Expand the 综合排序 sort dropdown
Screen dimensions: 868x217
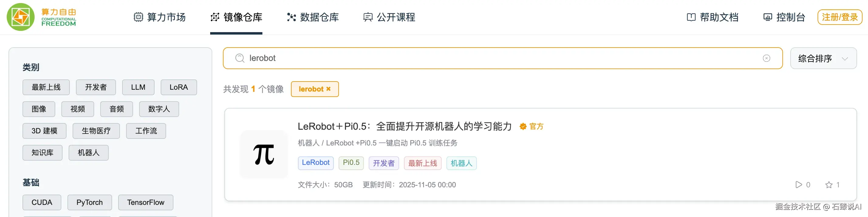(x=823, y=58)
